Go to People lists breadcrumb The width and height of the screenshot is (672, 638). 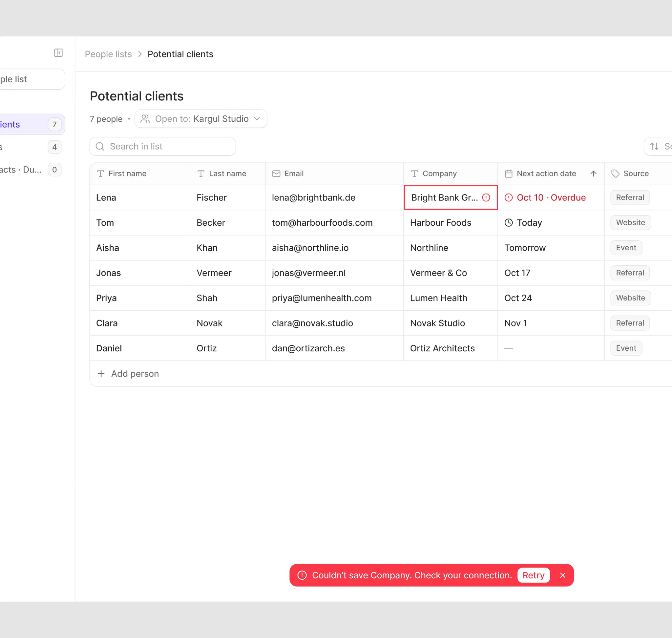(x=108, y=54)
